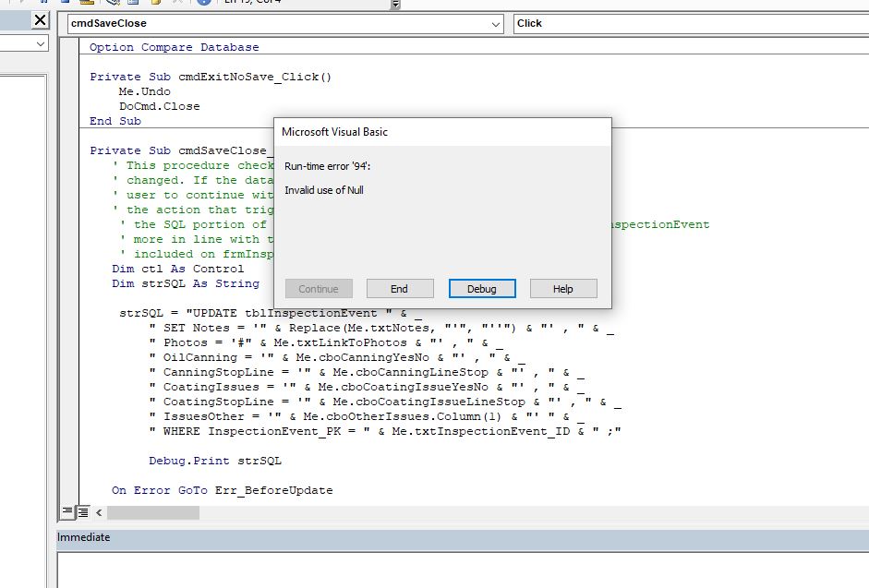This screenshot has width=869, height=588.
Task: Click the 'CoatingIssues =' code line
Action: pos(367,387)
